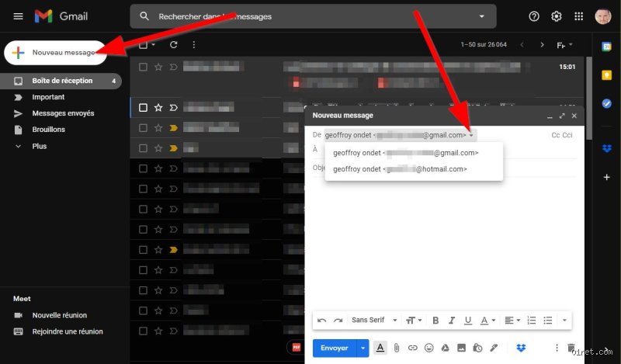
Task: Select the gmail.com sender address option
Action: (x=414, y=153)
